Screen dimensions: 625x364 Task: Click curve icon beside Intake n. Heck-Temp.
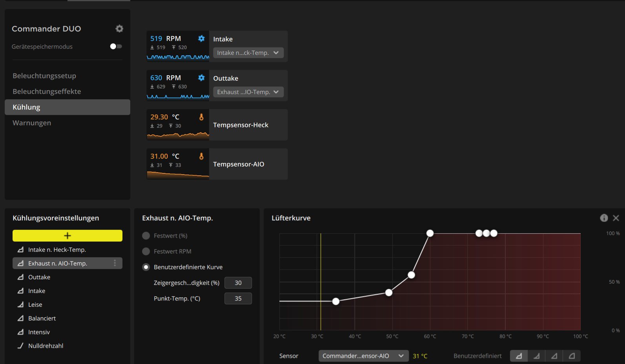coord(20,249)
